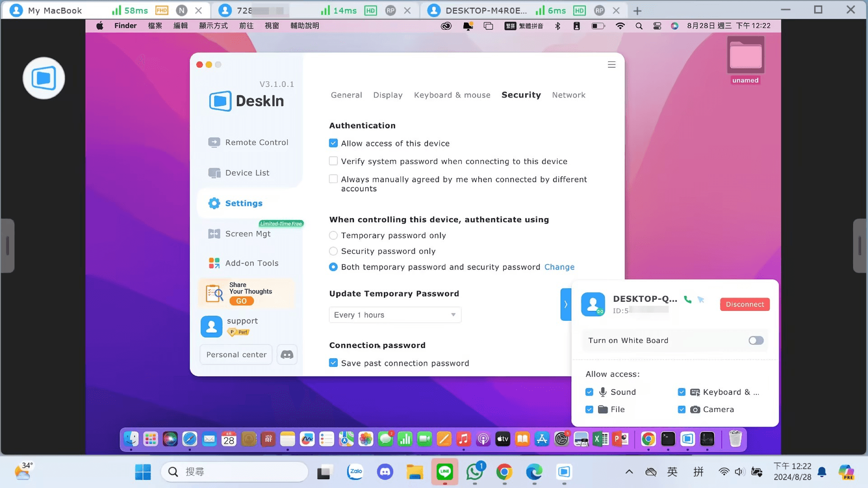Open Photos app in the dock

tap(366, 439)
